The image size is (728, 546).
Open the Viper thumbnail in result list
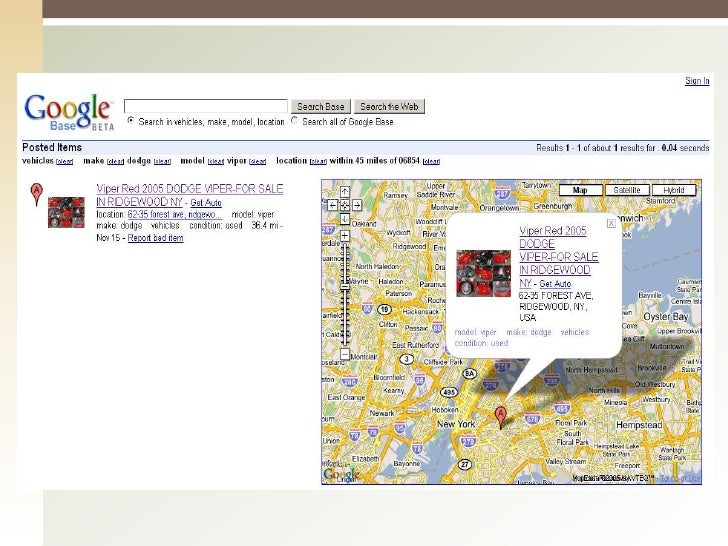66,212
